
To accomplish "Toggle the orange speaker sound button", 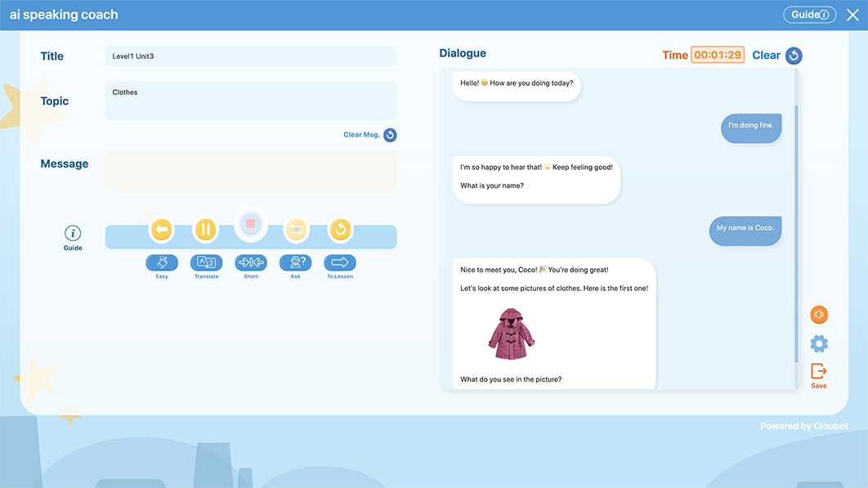I will pos(819,315).
